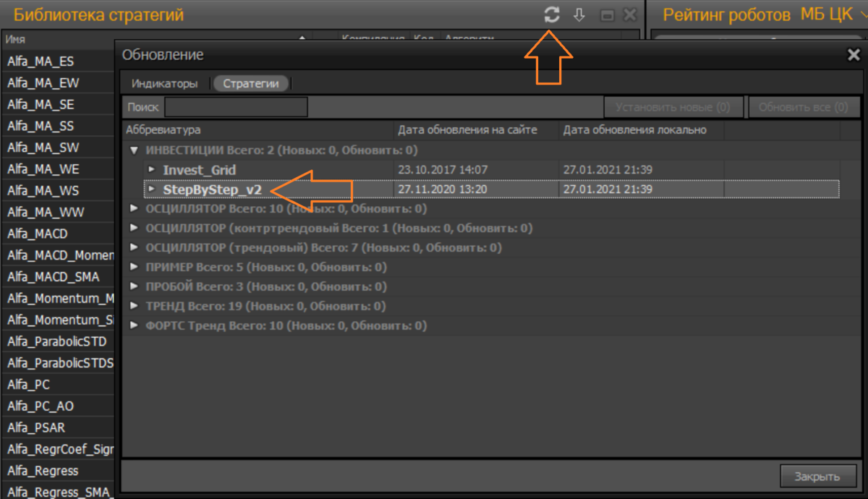Click StepByStep_v2 local date 27.01.2021 21:39
868x499 pixels.
coord(608,189)
